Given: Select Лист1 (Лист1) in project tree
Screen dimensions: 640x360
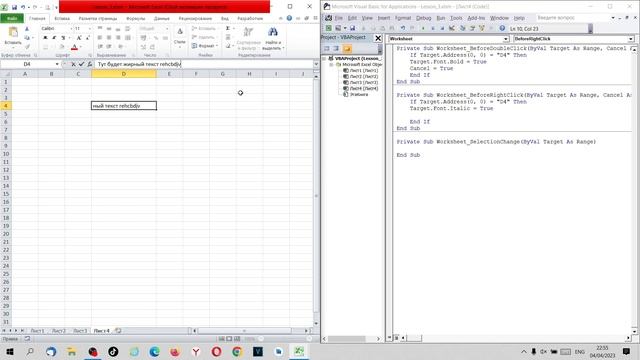Looking at the screenshot, I should [361, 70].
